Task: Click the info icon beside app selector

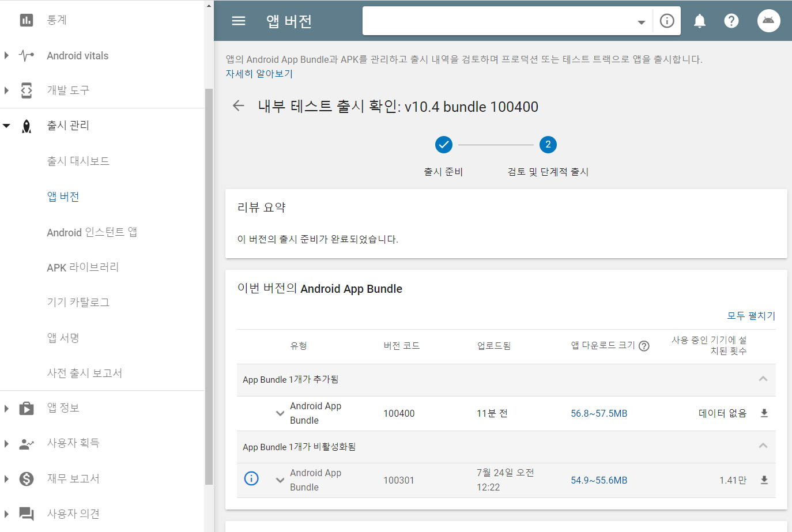Action: 667,21
